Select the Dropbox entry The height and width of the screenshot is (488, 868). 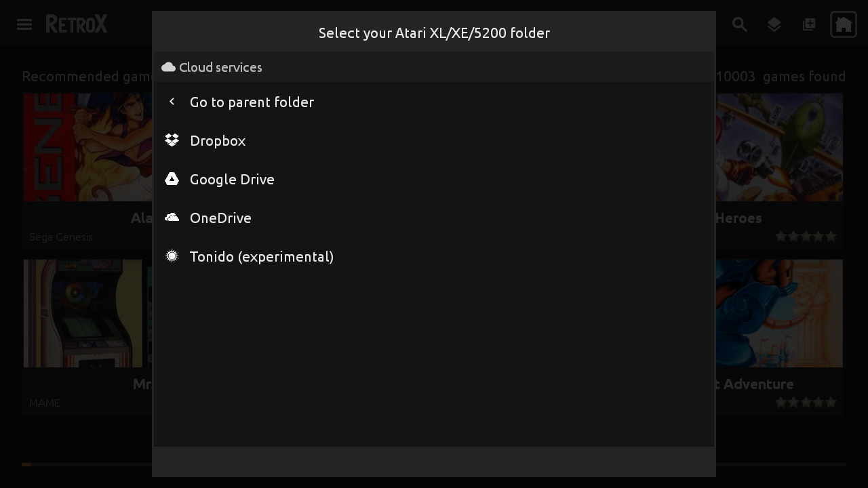coord(434,140)
